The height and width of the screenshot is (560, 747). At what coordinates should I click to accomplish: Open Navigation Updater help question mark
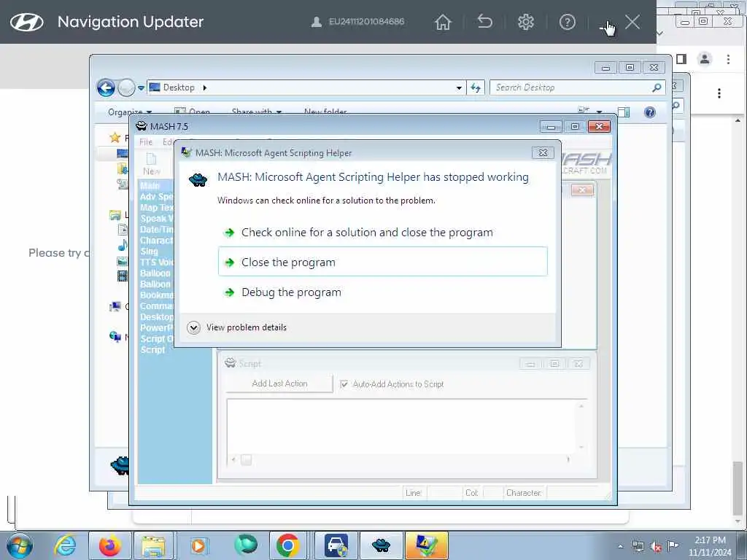tap(567, 22)
